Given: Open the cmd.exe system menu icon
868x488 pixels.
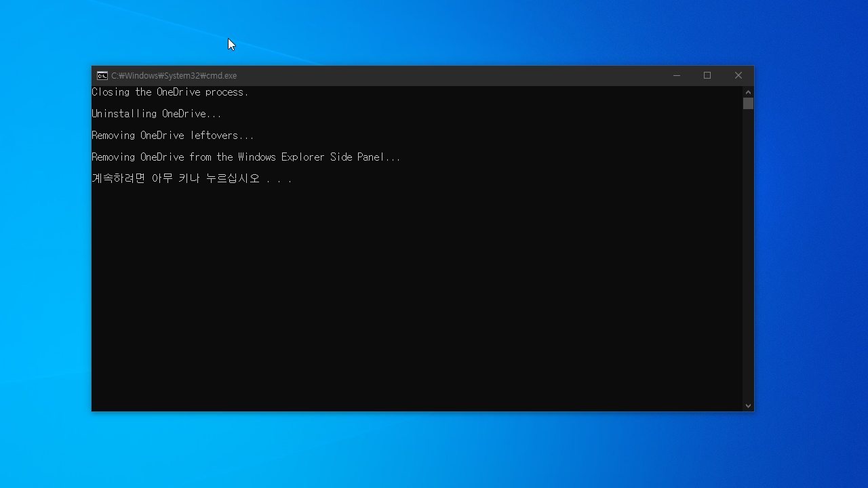Looking at the screenshot, I should tap(102, 76).
